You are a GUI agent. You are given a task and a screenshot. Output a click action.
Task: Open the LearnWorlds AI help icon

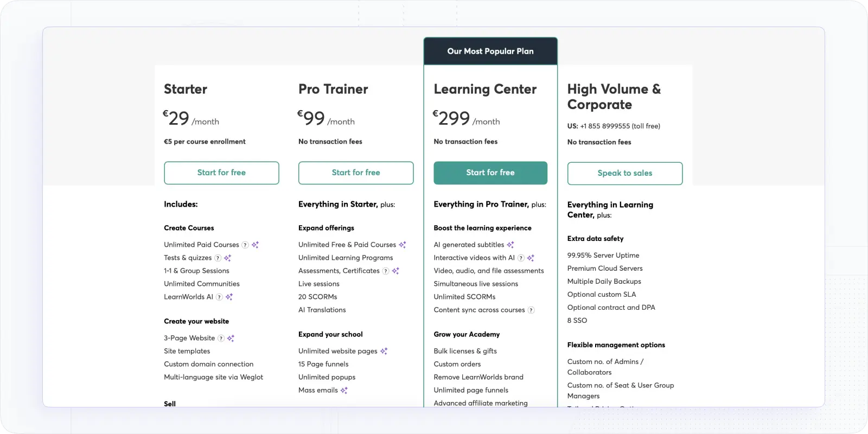pyautogui.click(x=219, y=297)
